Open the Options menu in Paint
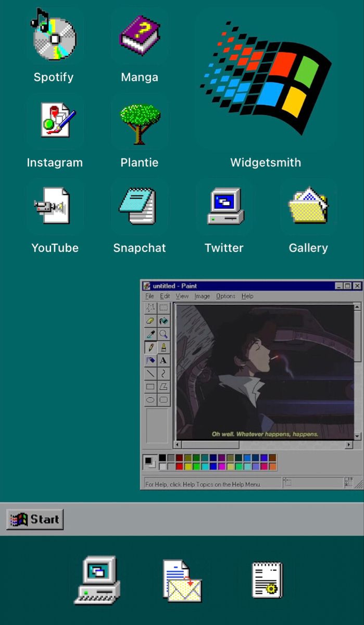Screen dimensions: 364x625 click(x=225, y=296)
